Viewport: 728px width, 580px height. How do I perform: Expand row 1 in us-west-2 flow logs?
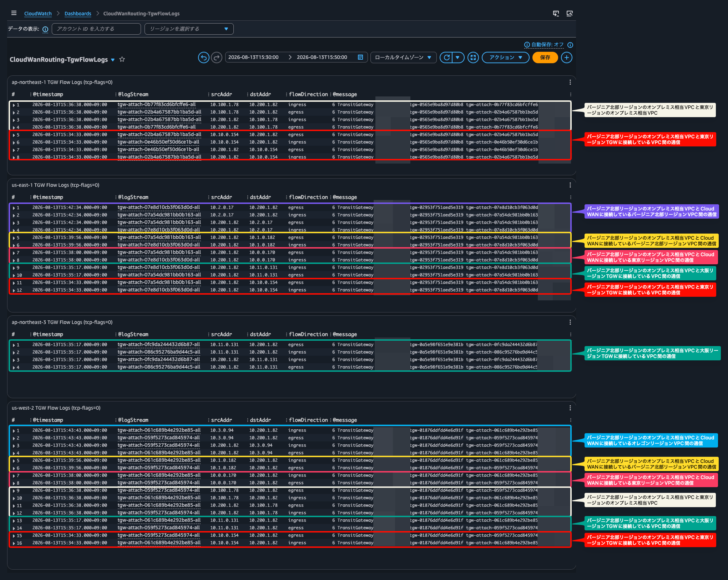pyautogui.click(x=14, y=431)
